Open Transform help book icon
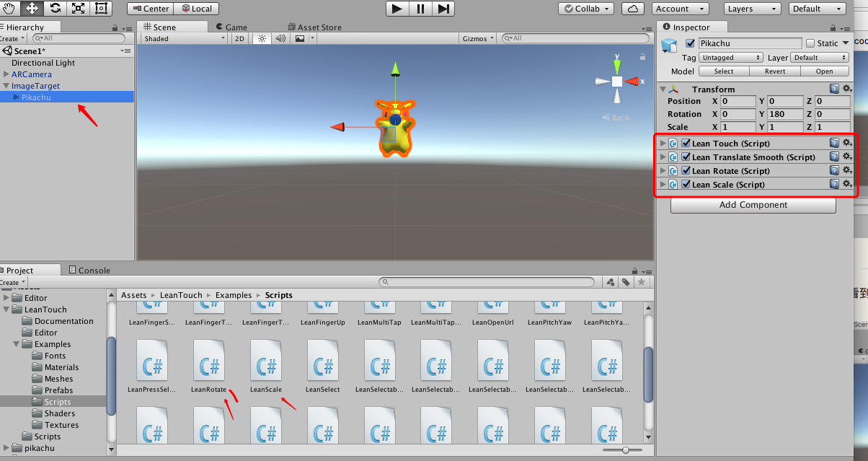Screen dimensions: 868x461 pyautogui.click(x=834, y=89)
